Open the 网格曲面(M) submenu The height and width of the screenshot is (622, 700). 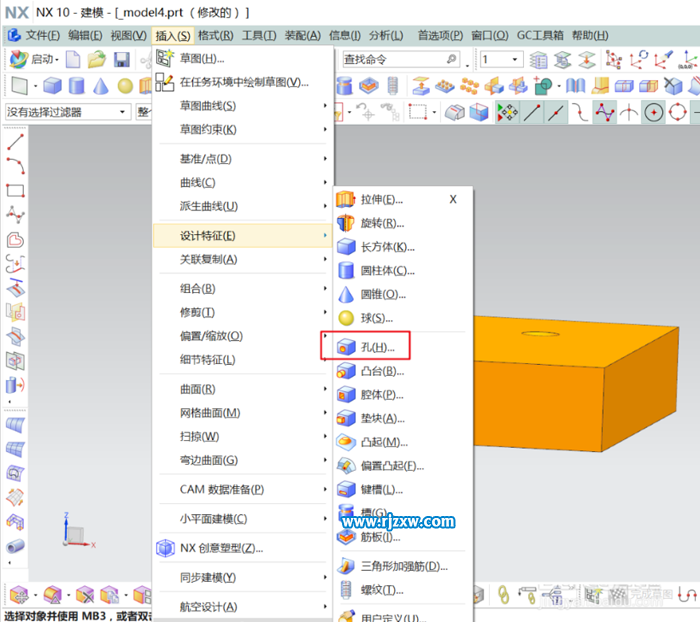[x=243, y=413]
